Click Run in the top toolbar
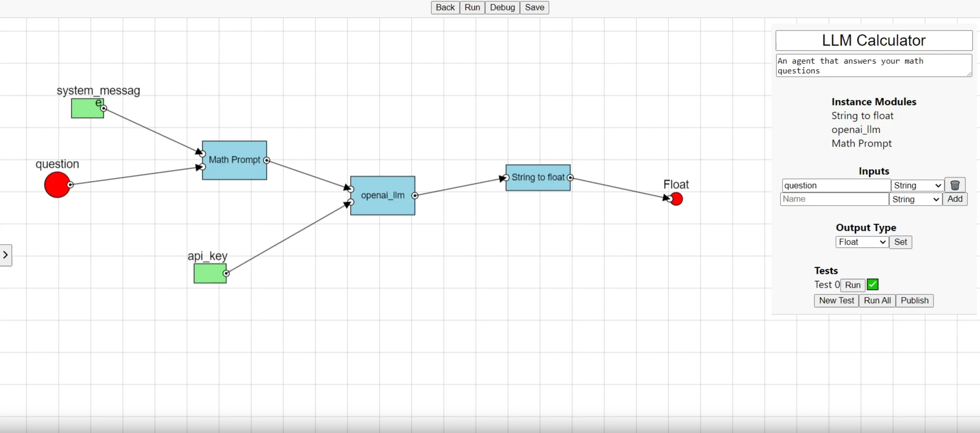This screenshot has width=980, height=433. (472, 7)
